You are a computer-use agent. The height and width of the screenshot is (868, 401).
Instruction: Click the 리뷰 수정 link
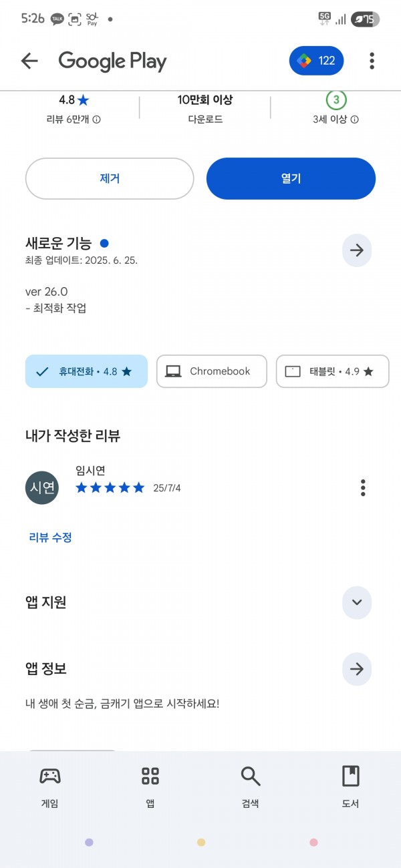point(50,537)
